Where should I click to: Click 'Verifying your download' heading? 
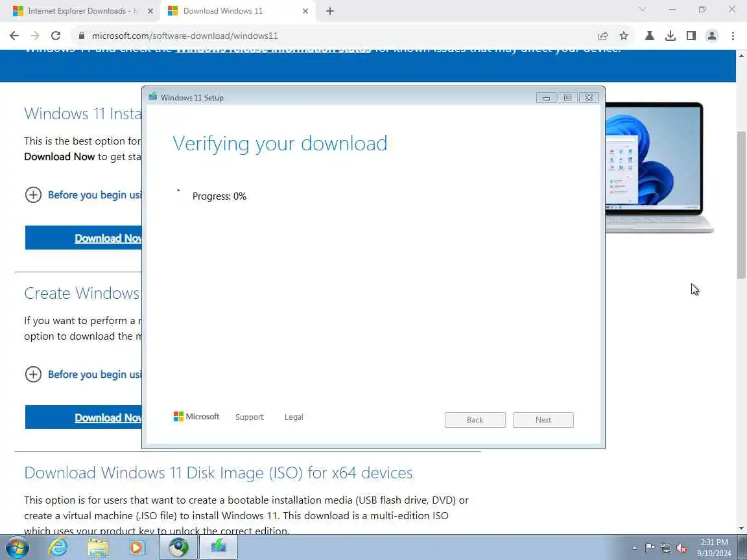coord(279,143)
